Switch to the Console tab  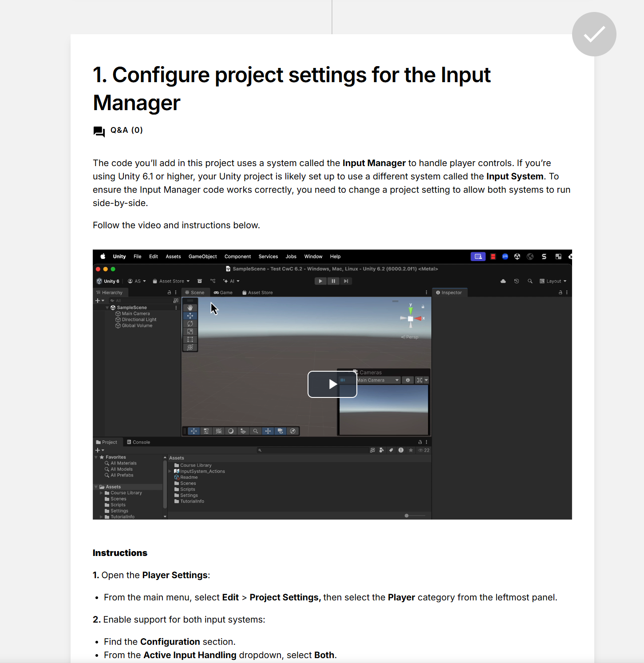point(138,442)
